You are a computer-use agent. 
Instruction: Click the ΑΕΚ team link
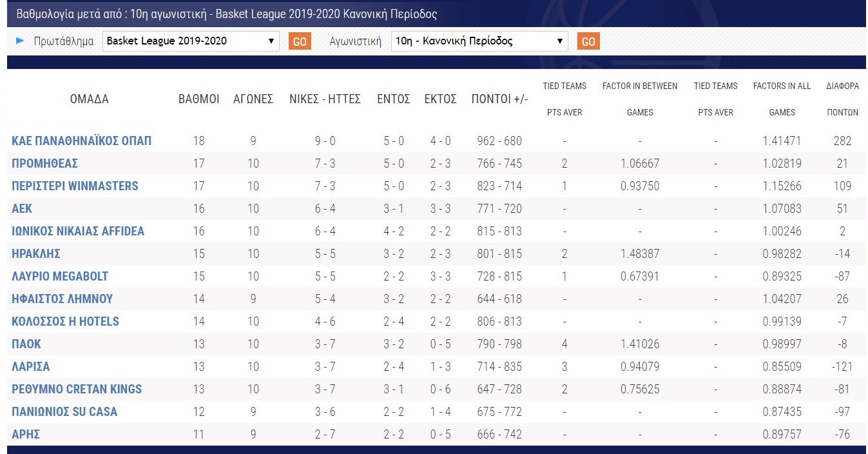(x=22, y=208)
